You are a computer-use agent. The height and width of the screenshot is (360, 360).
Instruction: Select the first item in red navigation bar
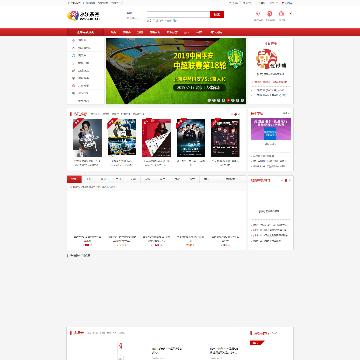113,32
